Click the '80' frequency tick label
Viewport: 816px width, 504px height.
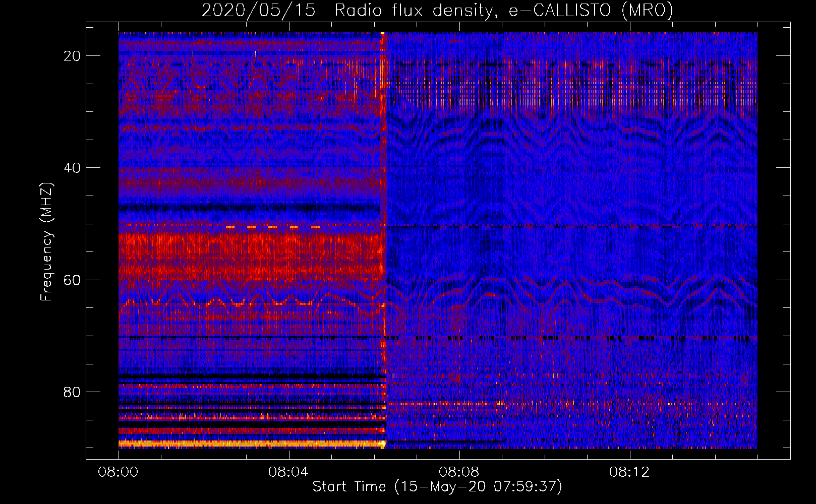pos(73,392)
